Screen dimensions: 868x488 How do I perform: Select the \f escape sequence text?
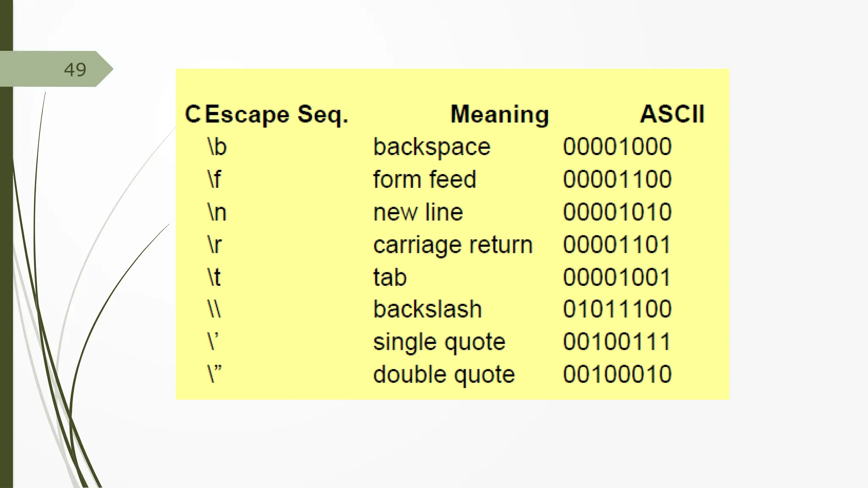tap(214, 180)
